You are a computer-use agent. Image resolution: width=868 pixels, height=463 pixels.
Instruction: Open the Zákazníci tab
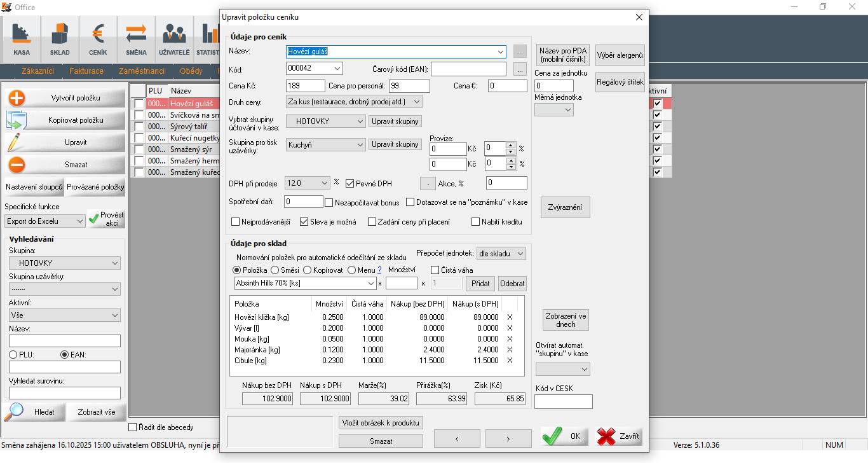coord(37,71)
